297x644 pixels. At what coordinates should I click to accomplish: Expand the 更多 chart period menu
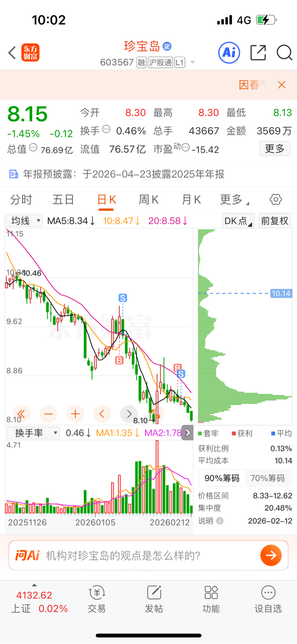tap(235, 200)
